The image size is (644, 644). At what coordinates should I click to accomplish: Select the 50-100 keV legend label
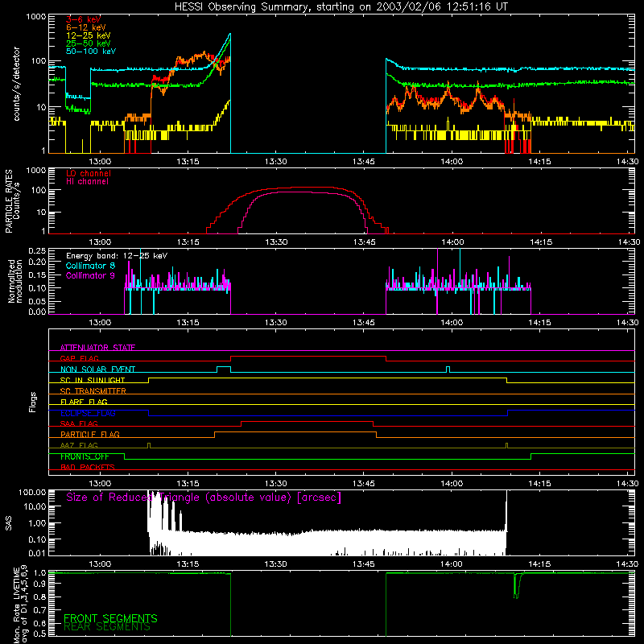91,52
